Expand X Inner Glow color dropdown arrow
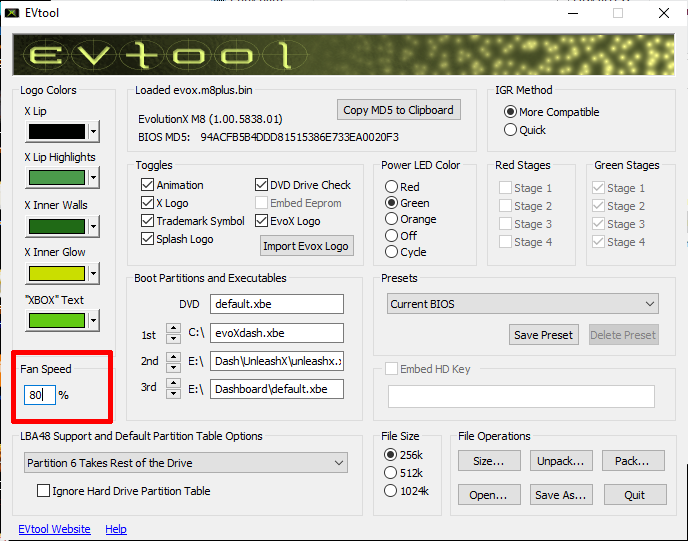688x541 pixels. pos(93,273)
